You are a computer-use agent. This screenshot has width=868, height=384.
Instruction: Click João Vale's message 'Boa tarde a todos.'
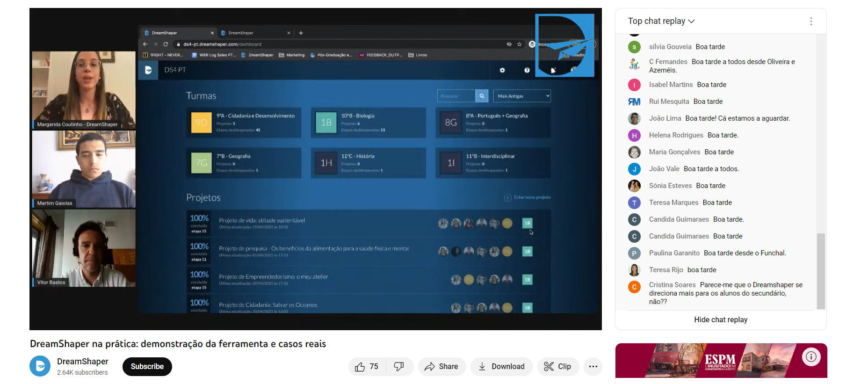[x=711, y=169]
